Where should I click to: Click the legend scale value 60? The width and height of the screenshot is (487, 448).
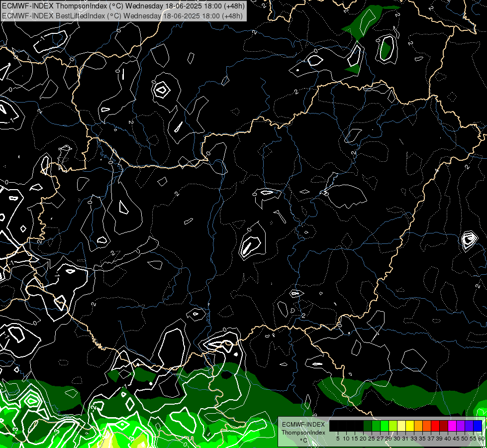(482, 439)
